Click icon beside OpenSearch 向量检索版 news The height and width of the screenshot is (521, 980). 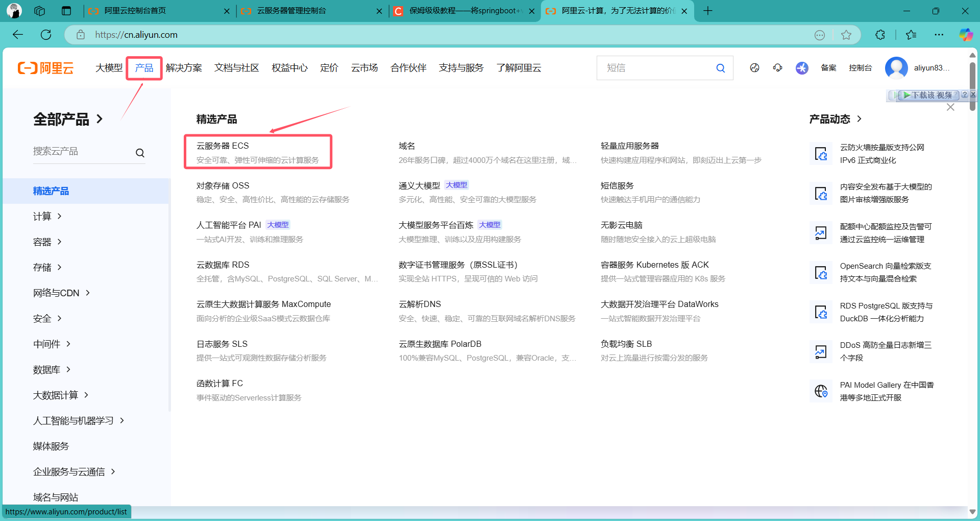click(x=821, y=273)
